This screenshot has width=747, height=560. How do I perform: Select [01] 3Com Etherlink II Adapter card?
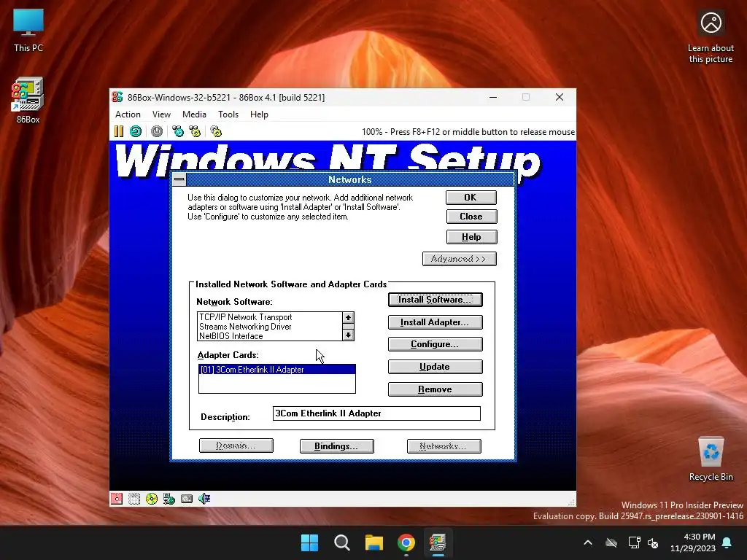point(276,370)
